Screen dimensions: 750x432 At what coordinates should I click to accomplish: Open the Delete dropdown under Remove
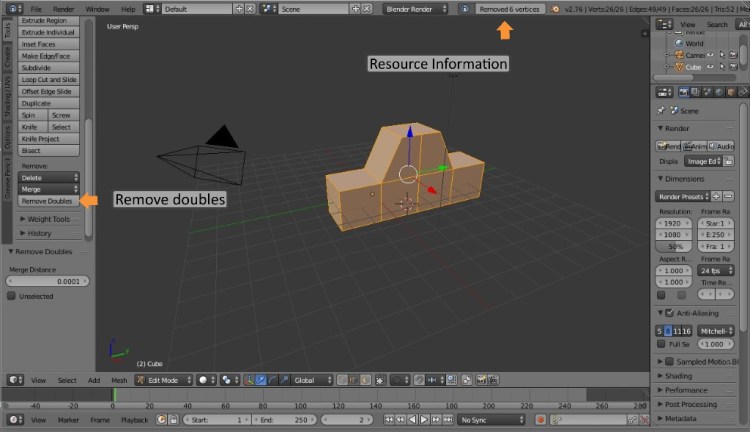(x=49, y=176)
